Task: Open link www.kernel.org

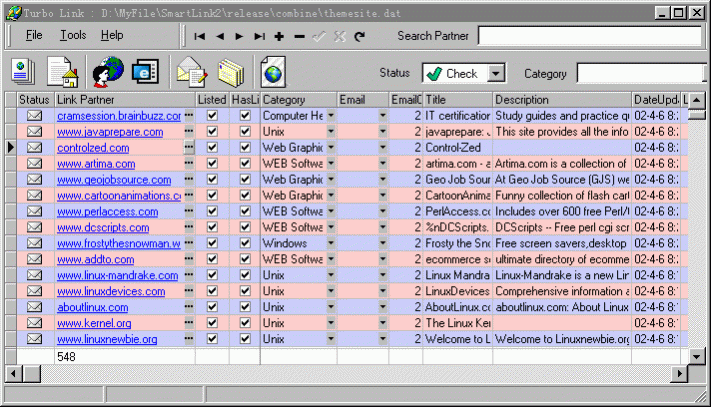Action: pyautogui.click(x=94, y=323)
